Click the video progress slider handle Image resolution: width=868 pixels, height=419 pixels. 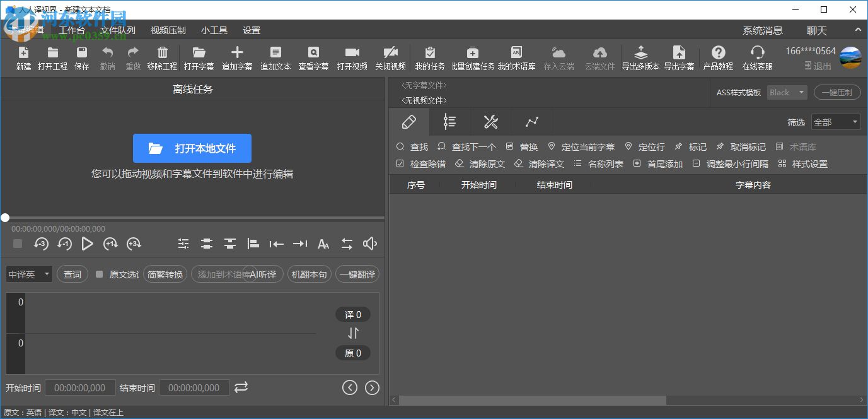click(5, 218)
